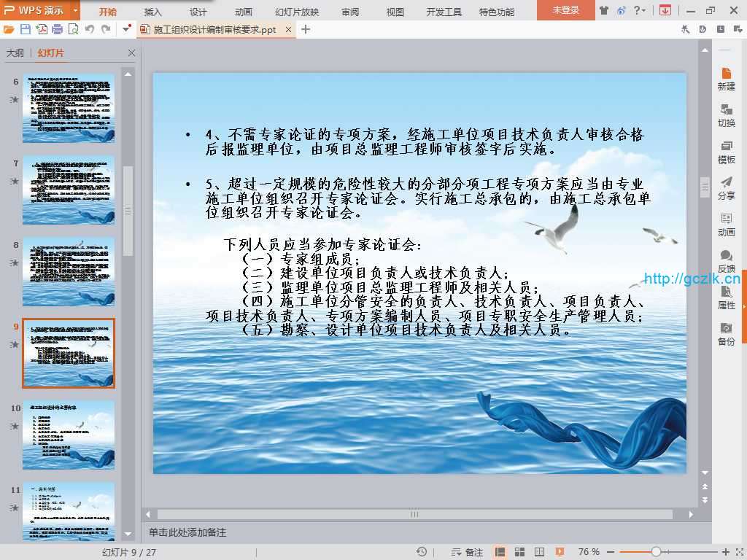Screen dimensions: 747x560
Task: Click the Print icon
Action: pos(57,29)
